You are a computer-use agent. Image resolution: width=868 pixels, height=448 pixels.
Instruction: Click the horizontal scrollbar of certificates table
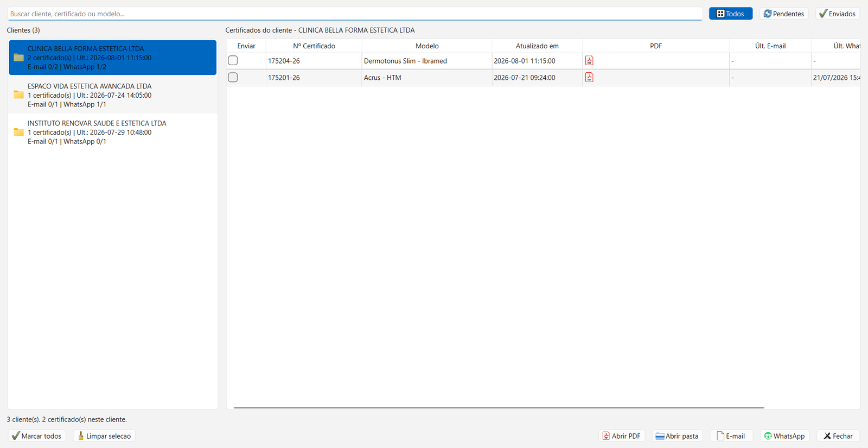coord(499,407)
